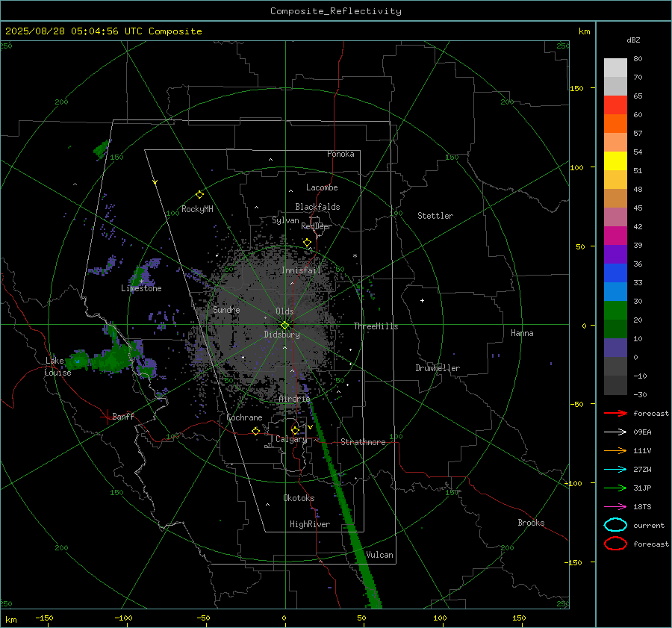Click the 'current' text in the legend
This screenshot has height=628, width=672.
pyautogui.click(x=648, y=525)
